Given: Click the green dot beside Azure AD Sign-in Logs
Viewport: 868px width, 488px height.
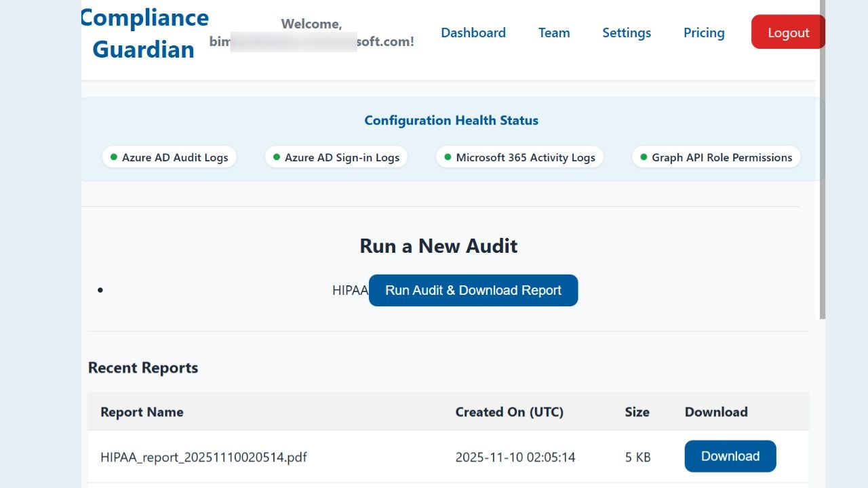Looking at the screenshot, I should tap(276, 157).
